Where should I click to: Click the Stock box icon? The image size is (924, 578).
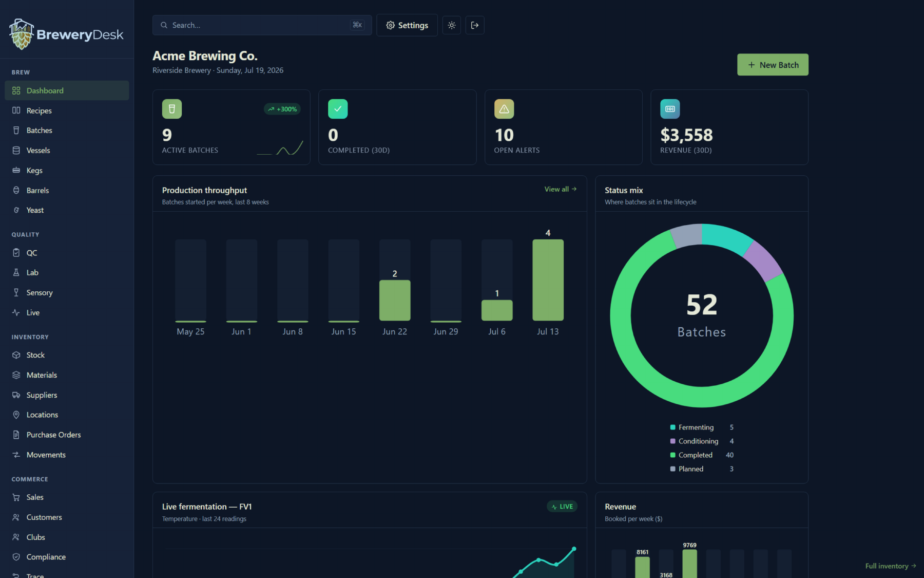point(16,355)
